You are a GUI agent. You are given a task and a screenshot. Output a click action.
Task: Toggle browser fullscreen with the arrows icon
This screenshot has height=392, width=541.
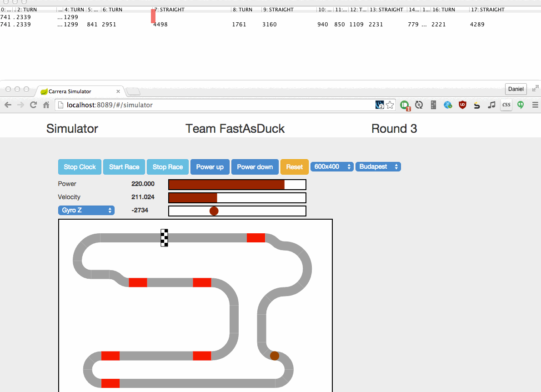click(x=535, y=89)
